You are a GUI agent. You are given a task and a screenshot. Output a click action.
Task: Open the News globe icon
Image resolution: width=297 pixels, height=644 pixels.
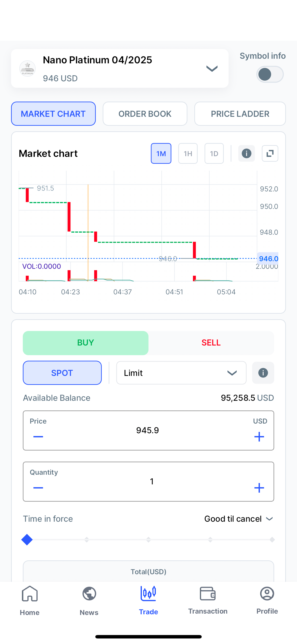click(x=89, y=594)
